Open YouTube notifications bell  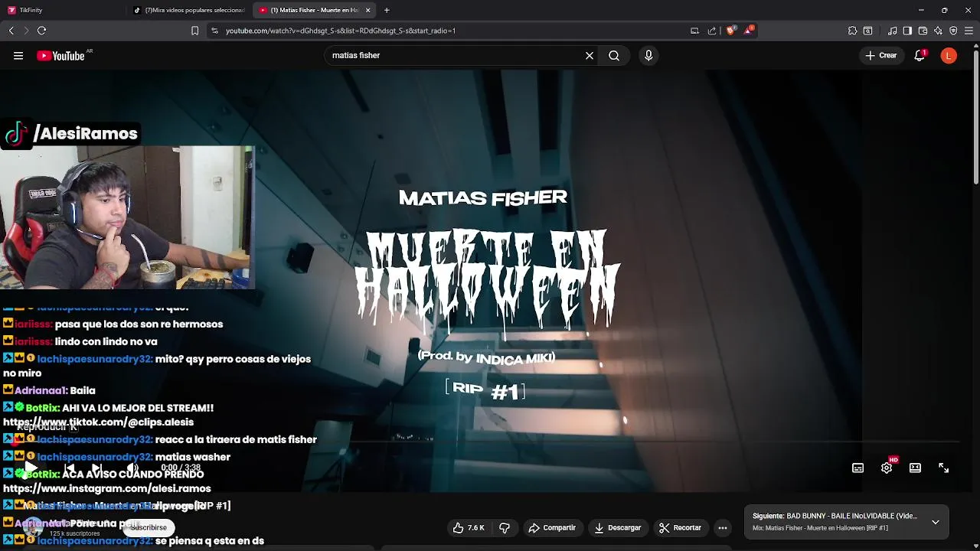click(920, 56)
